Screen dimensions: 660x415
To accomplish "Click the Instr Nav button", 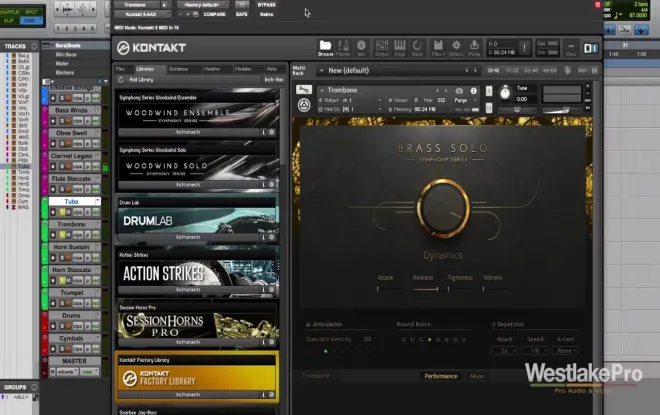I will 274,80.
